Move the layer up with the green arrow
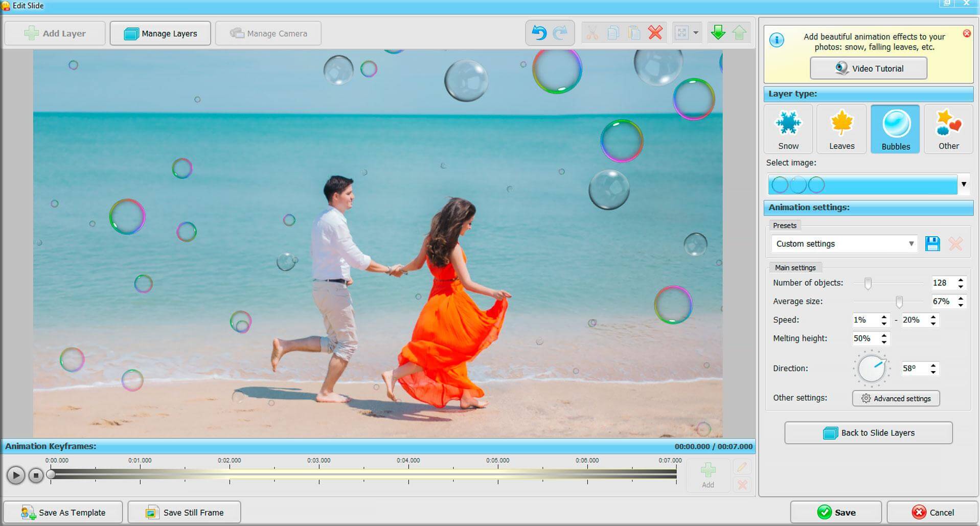The height and width of the screenshot is (526, 980). [x=740, y=33]
